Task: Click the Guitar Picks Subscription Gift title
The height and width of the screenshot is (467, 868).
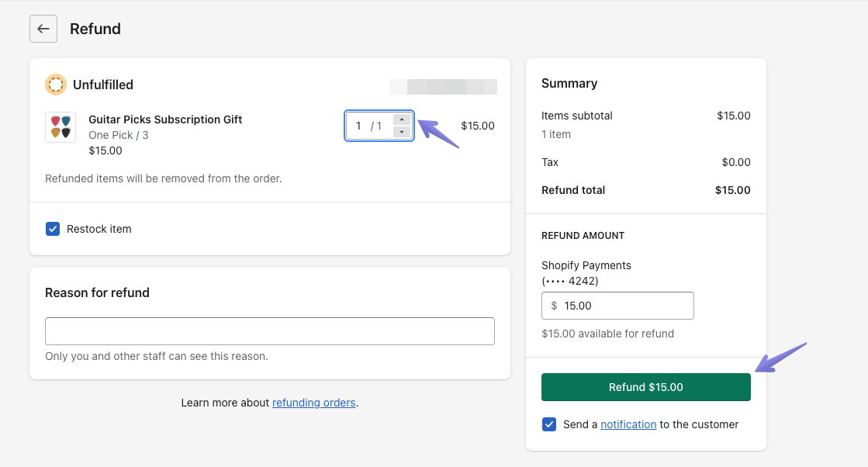Action: point(165,119)
